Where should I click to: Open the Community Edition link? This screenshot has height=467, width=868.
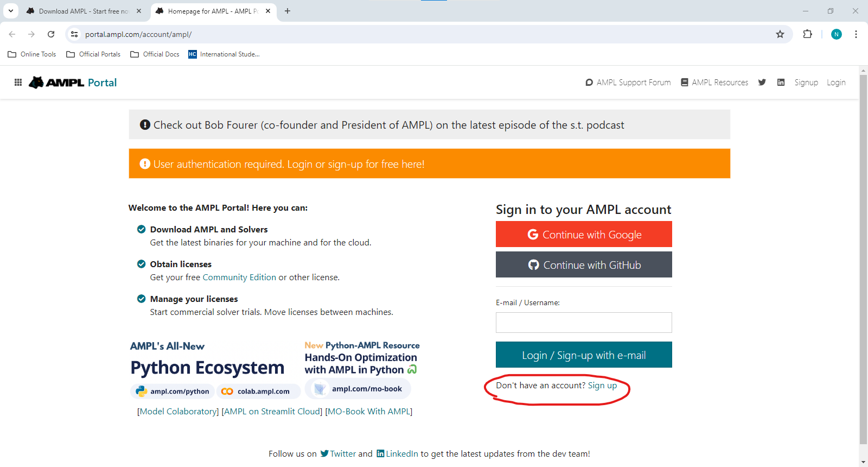[239, 277]
